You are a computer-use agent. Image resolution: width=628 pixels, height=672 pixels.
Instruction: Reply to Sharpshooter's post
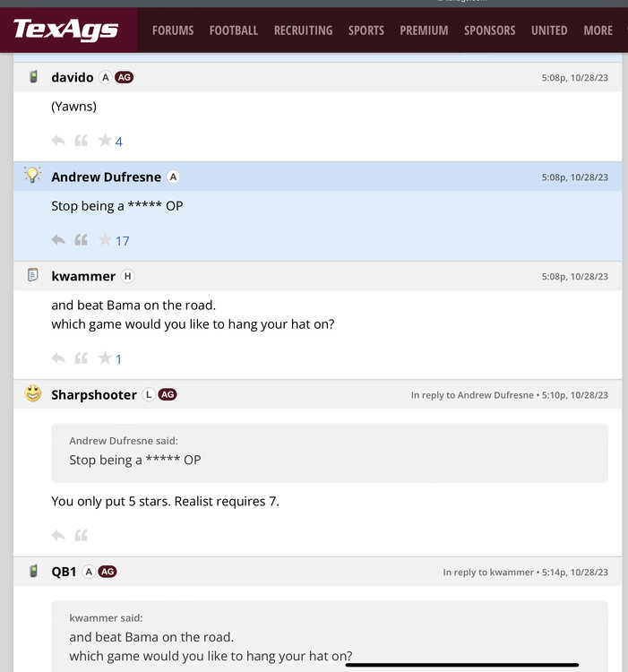pos(58,536)
